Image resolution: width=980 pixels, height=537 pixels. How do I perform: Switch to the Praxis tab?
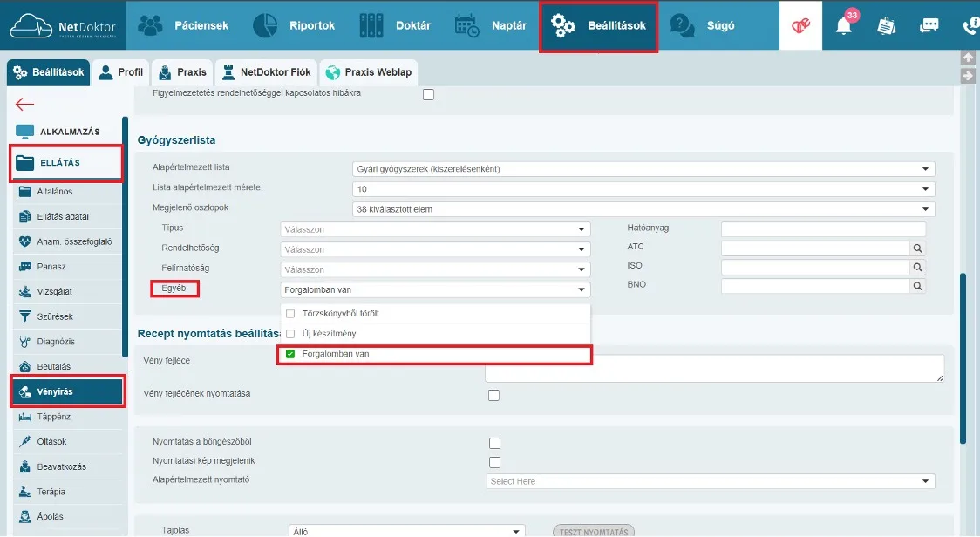click(182, 72)
